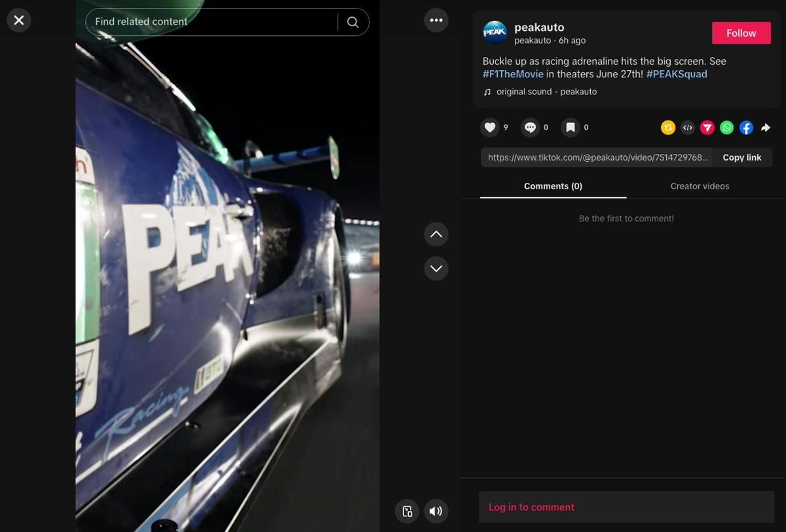Click the video URL text

[598, 157]
